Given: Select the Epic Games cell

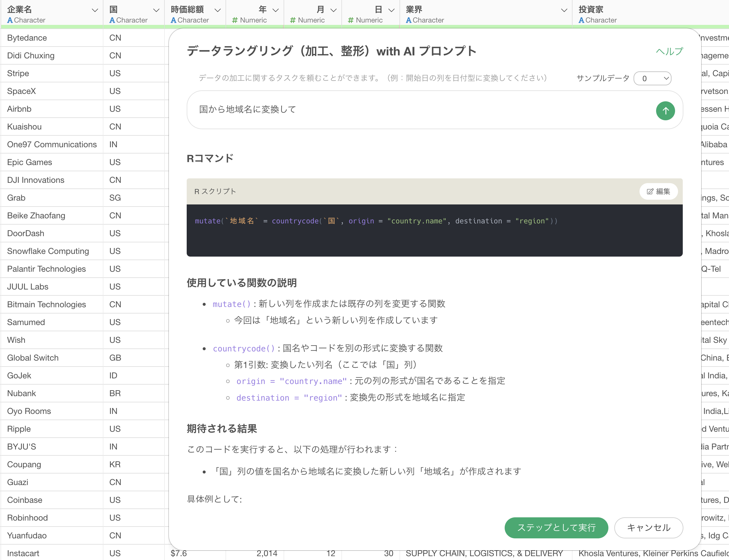Looking at the screenshot, I should pos(52,162).
